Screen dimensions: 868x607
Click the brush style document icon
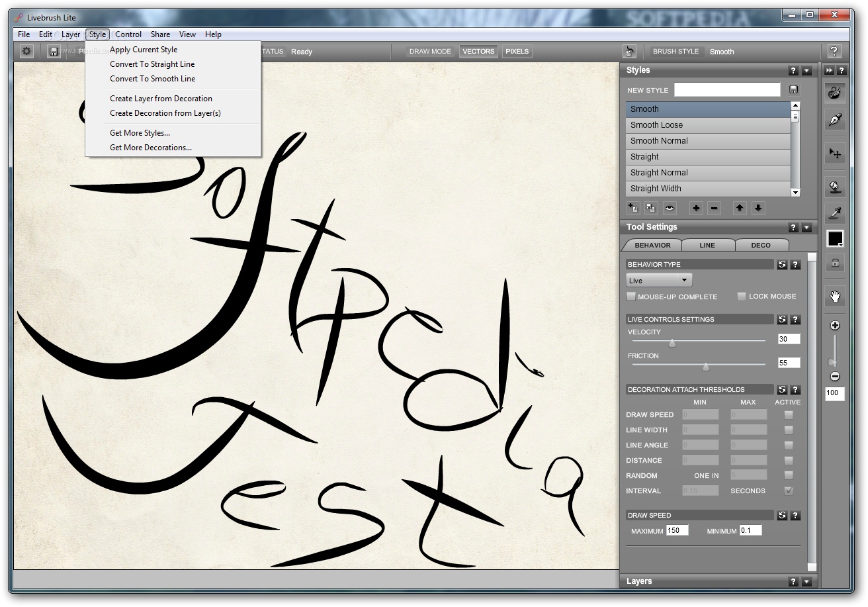tap(629, 52)
